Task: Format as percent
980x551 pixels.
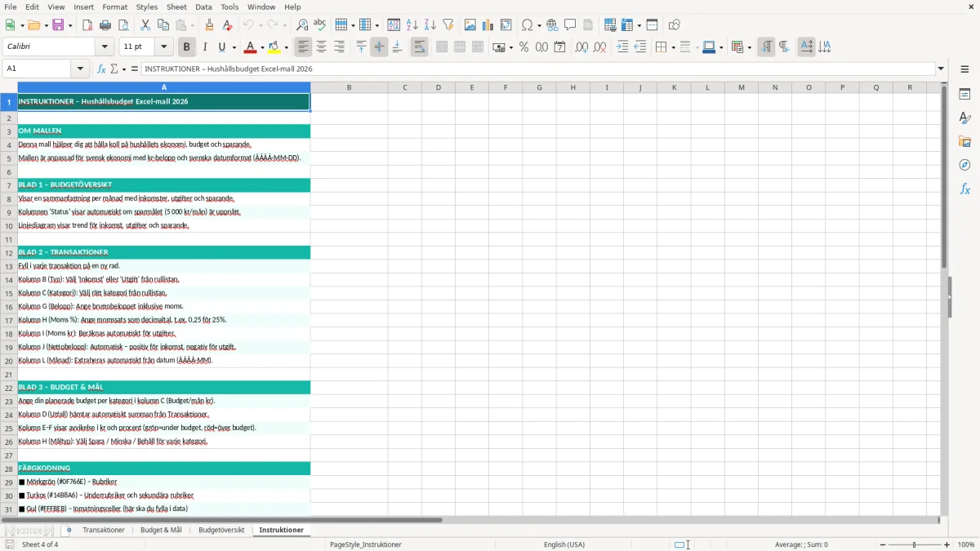Action: [x=523, y=47]
